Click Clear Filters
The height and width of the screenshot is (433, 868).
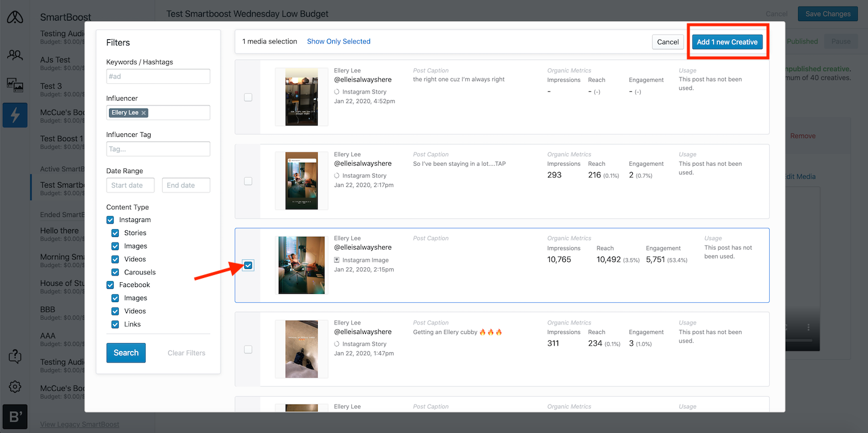(x=186, y=353)
